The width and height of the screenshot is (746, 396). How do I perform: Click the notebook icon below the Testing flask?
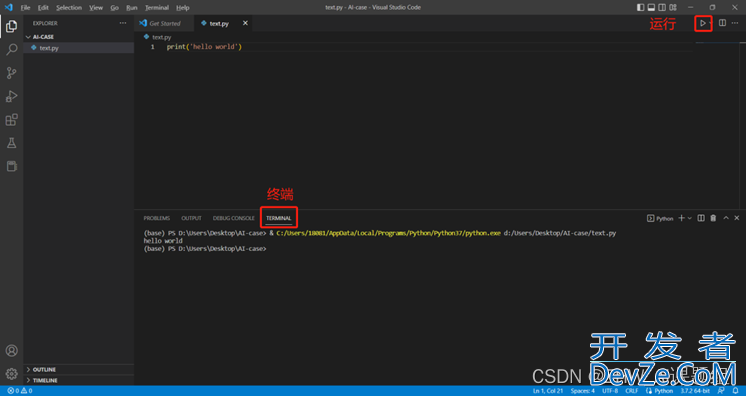coord(11,166)
